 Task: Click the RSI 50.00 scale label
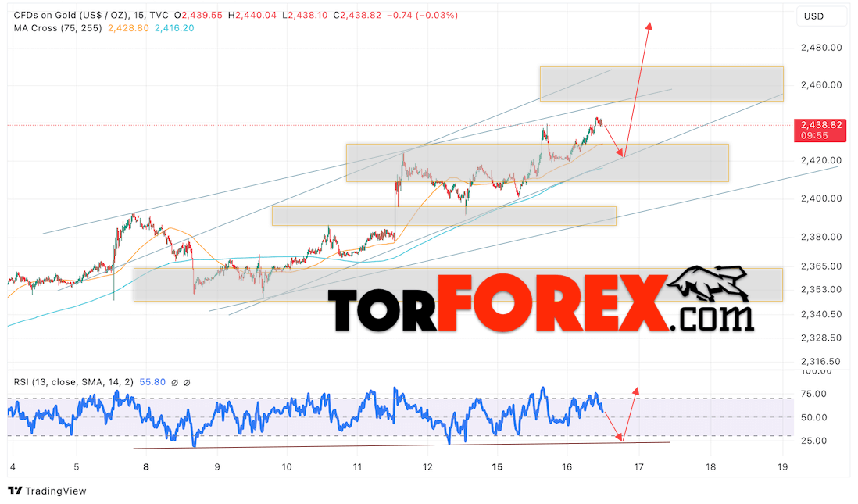pos(813,417)
